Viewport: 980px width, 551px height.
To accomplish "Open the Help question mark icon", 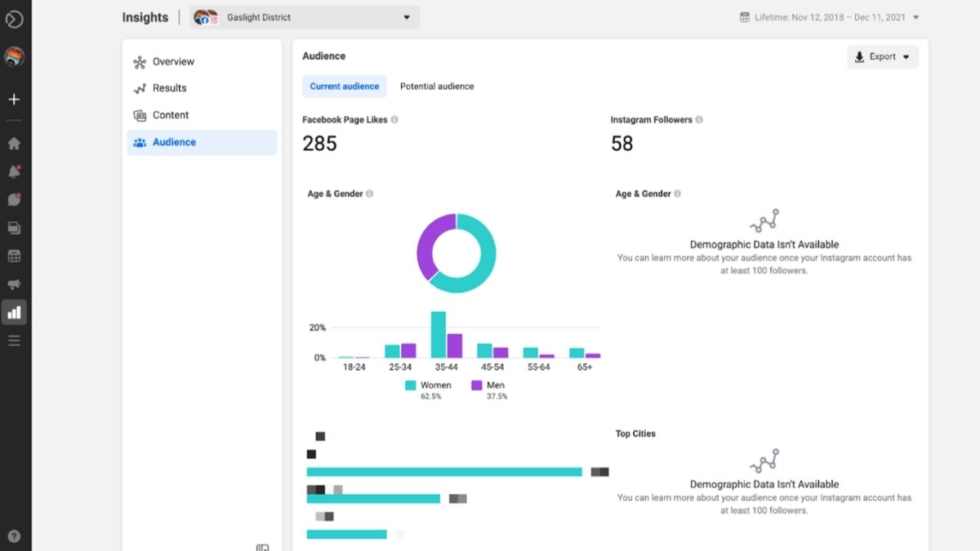I will 14,536.
